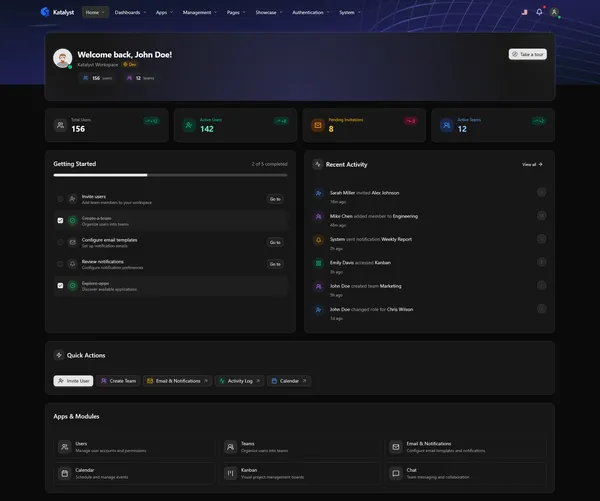This screenshot has height=501, width=600.
Task: Open the Email & Notifications module icon
Action: point(396,447)
